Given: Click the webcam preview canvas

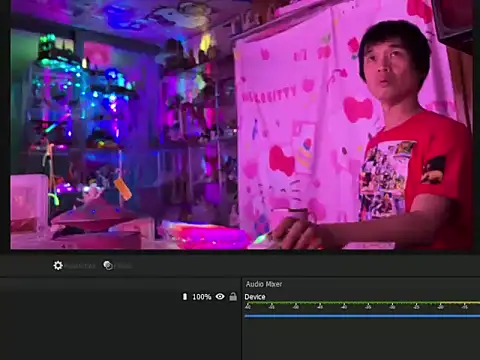Looking at the screenshot, I should 242,125.
